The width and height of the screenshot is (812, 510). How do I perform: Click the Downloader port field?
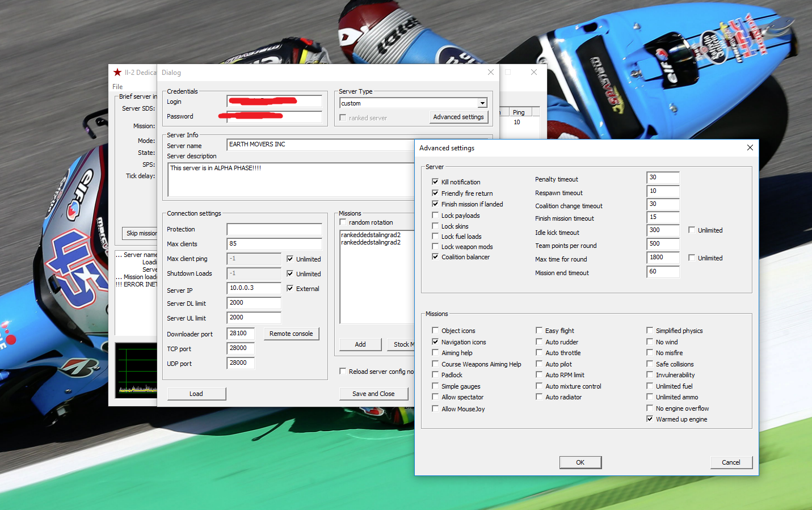(x=241, y=334)
